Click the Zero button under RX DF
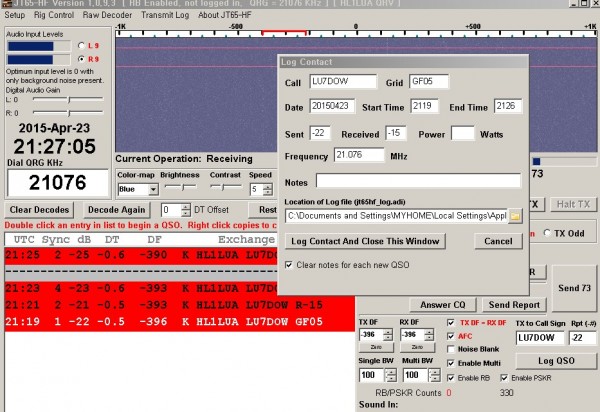 417,347
